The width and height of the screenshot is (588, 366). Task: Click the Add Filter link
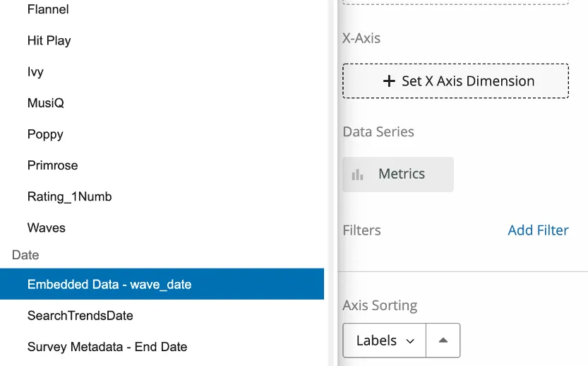pos(538,230)
